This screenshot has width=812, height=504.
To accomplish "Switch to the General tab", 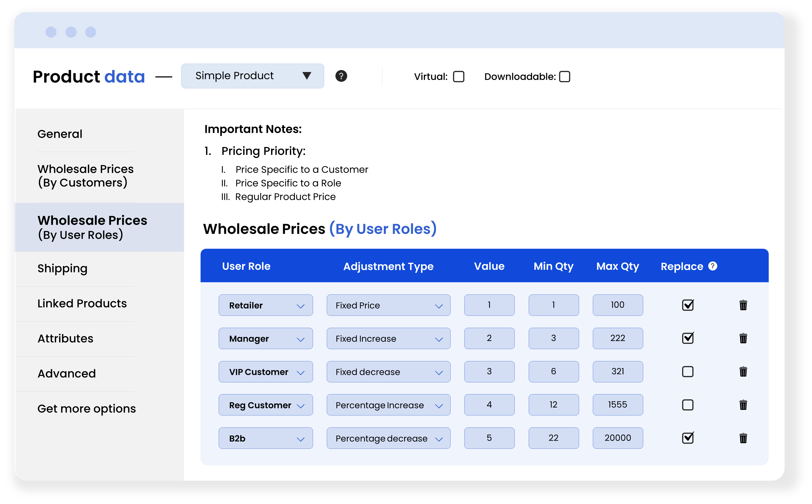I will coord(60,134).
